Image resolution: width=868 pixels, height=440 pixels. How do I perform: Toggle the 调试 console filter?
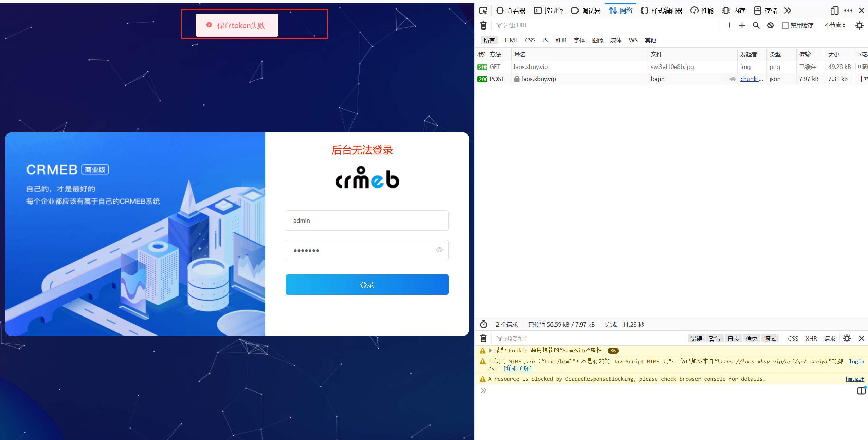click(770, 339)
